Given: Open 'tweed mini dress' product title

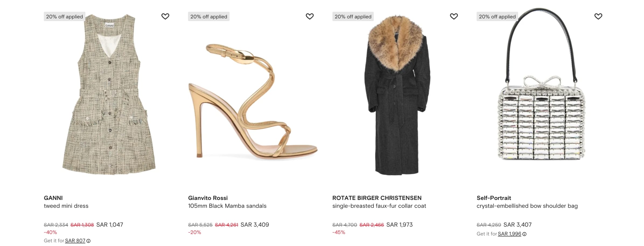Looking at the screenshot, I should click(x=66, y=206).
